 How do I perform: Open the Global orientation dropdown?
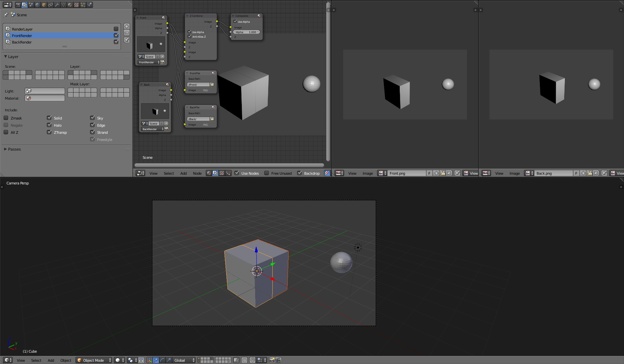pyautogui.click(x=184, y=360)
